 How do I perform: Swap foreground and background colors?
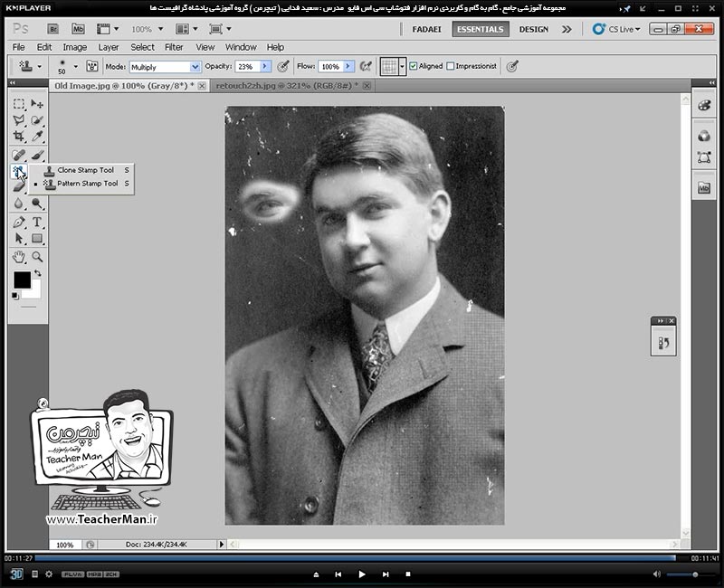37,273
